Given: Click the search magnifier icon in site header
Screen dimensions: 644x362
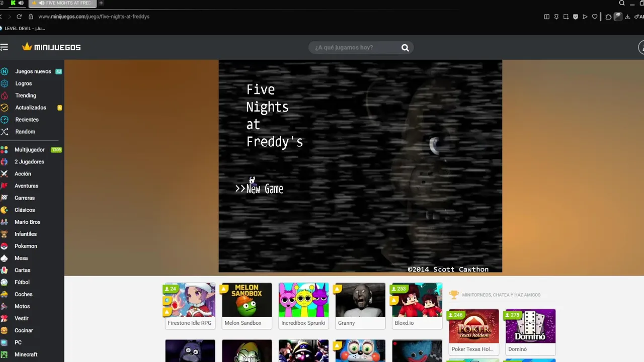Looking at the screenshot, I should click(x=405, y=48).
